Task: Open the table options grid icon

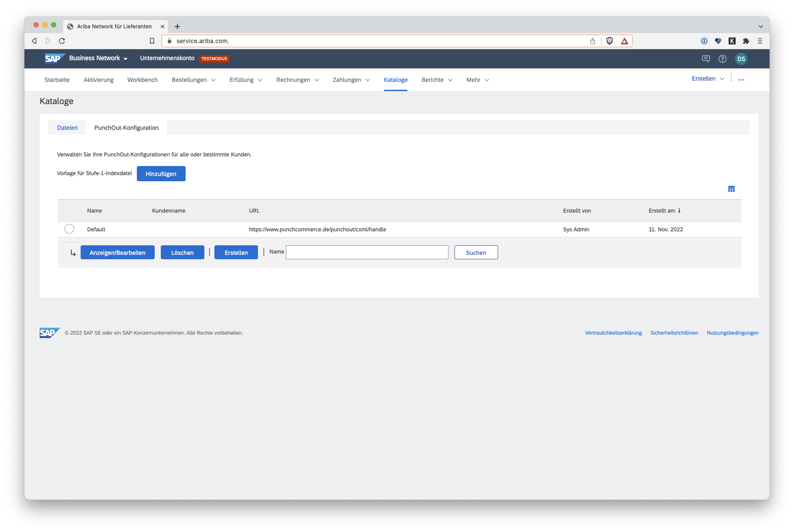Action: [x=731, y=189]
